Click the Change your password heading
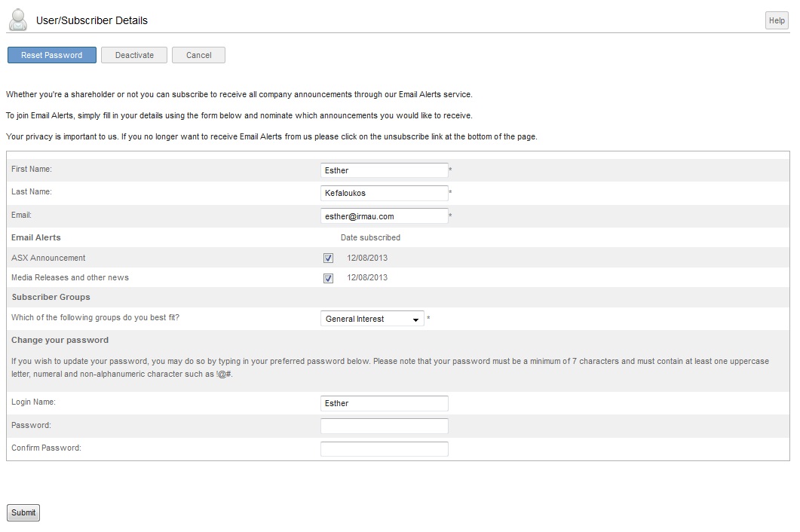The image size is (800, 532). [60, 340]
